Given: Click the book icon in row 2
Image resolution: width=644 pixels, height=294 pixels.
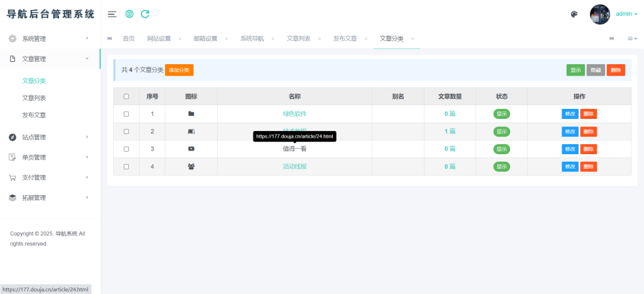Looking at the screenshot, I should pos(191,132).
